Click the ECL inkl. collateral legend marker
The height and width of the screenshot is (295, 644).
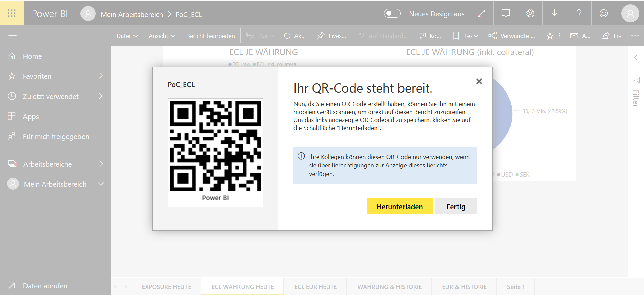coord(254,64)
